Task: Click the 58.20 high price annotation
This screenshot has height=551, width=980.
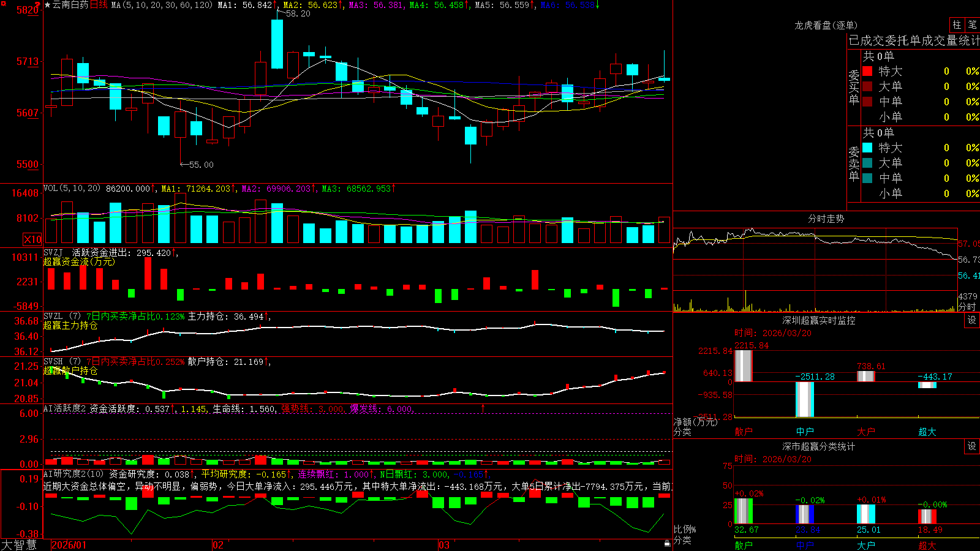Action: pos(298,13)
